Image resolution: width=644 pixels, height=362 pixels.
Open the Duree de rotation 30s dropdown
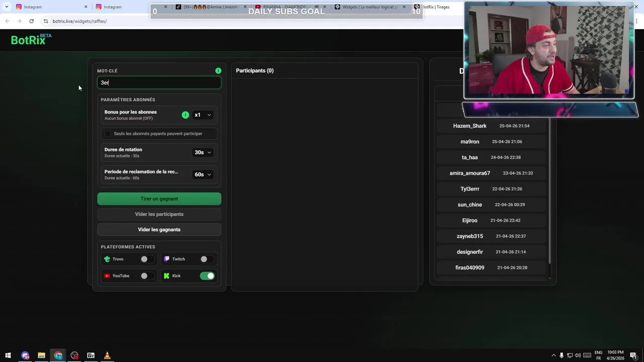click(x=203, y=152)
